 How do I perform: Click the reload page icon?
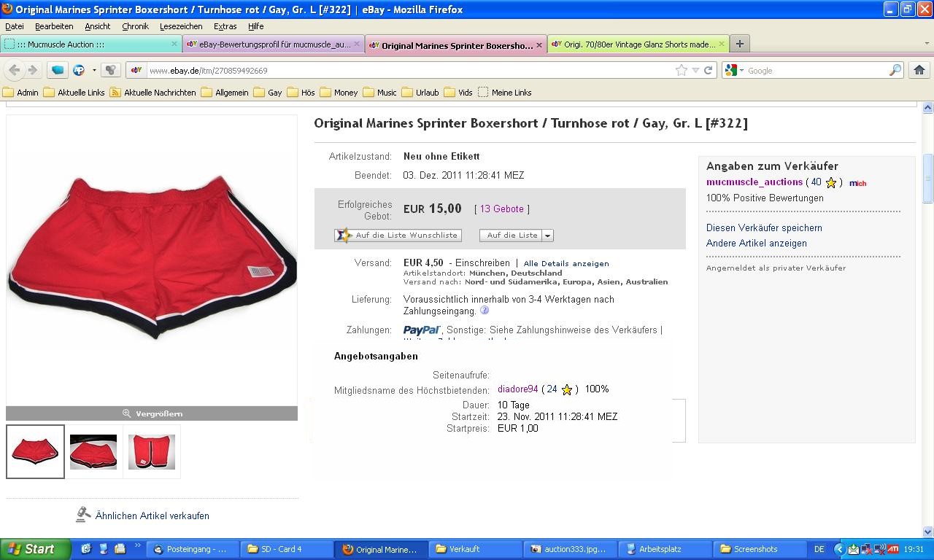(x=708, y=70)
